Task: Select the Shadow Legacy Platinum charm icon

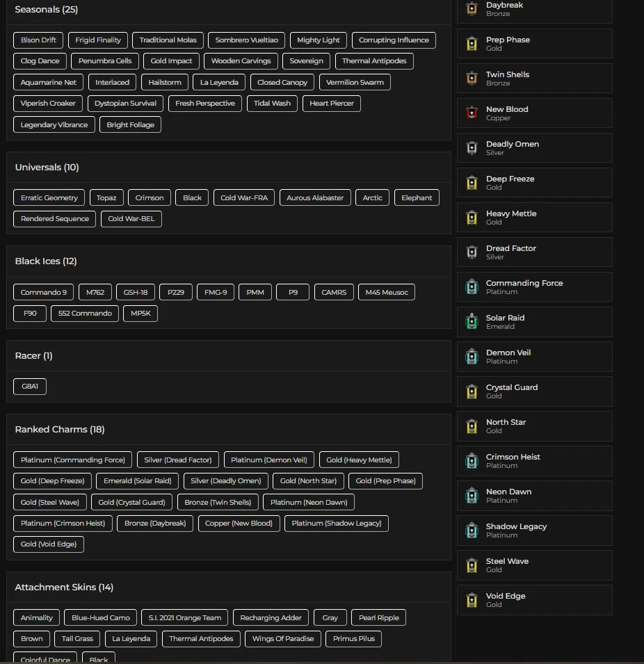Action: 472,530
